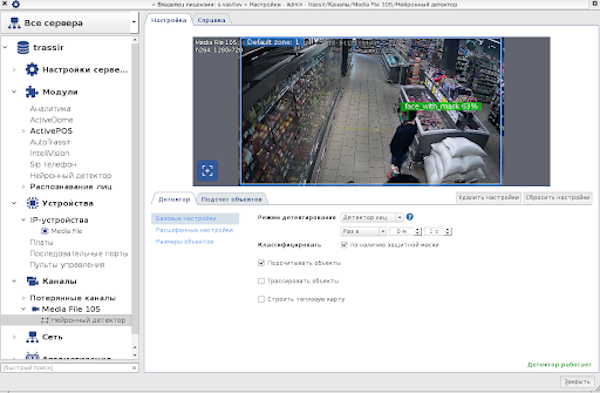The image size is (600, 393).
Task: Select AutoTrassir in tree
Action: point(50,142)
